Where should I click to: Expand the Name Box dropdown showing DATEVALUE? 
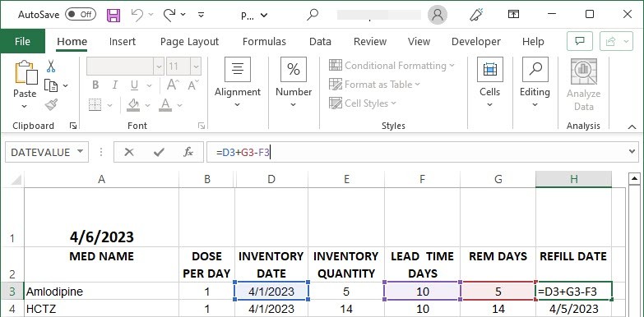(x=80, y=152)
